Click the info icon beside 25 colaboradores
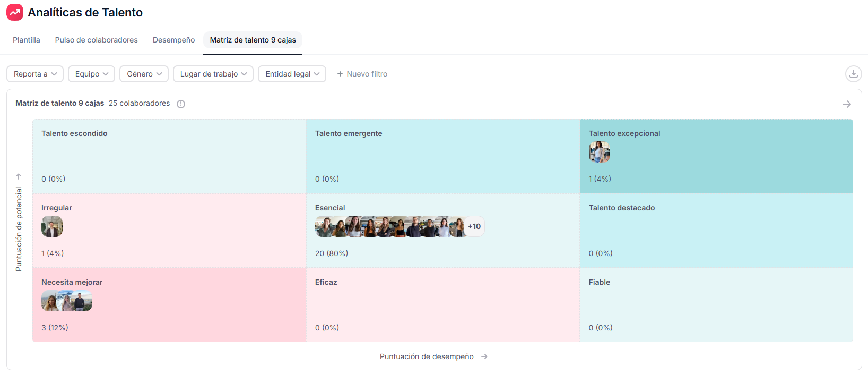The height and width of the screenshot is (374, 868). coord(181,104)
